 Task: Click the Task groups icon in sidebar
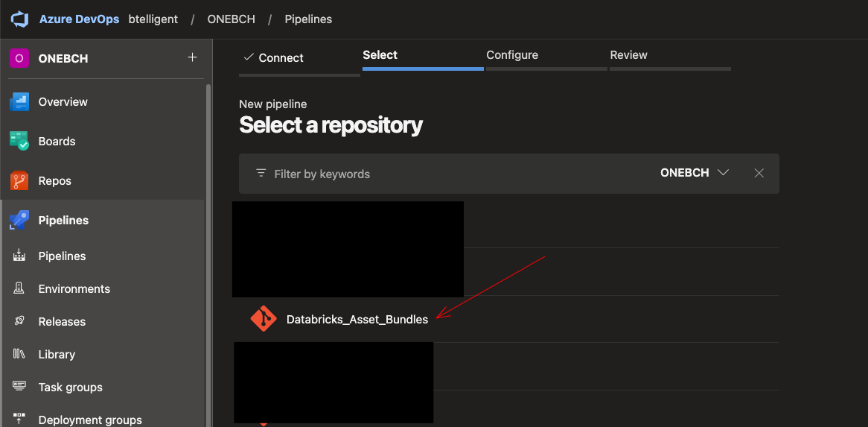(19, 388)
